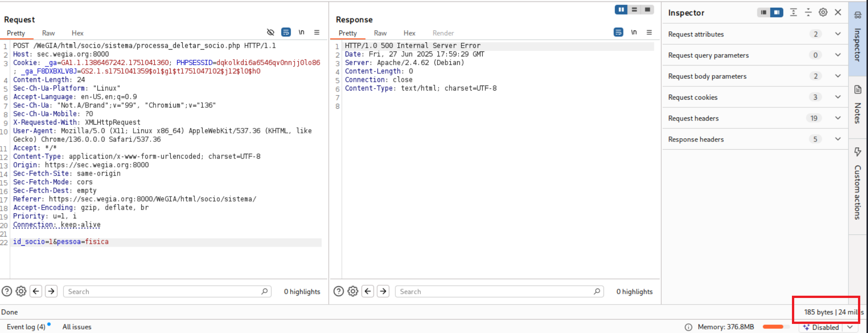Screen dimensions: 868x333
Task: Switch Inspector to right-docked layout
Action: [x=777, y=12]
